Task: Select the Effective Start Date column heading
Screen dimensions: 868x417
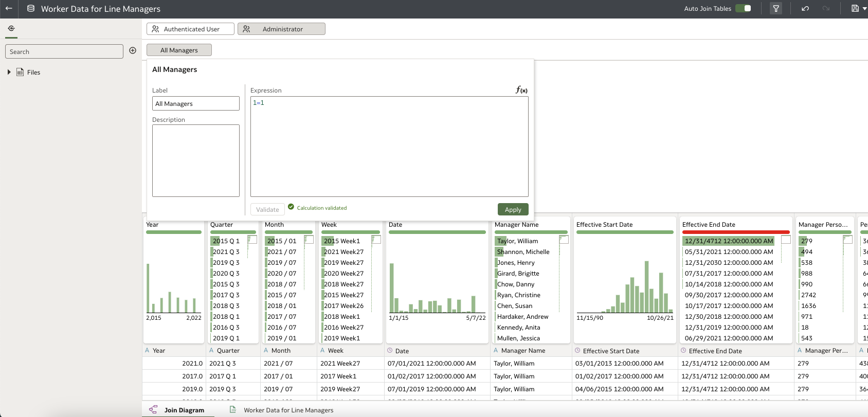Action: pos(604,225)
